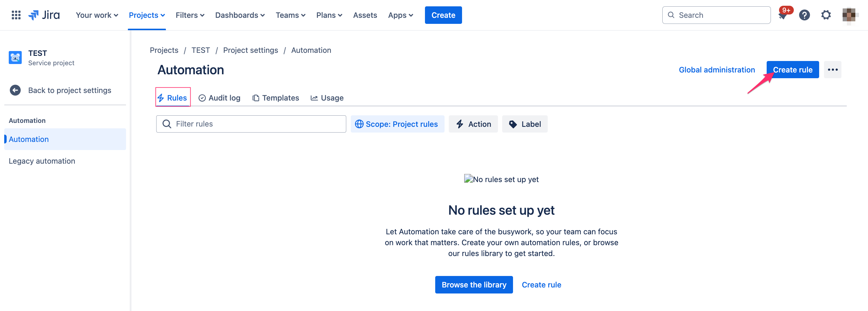Screen dimensions: 868x311
Task: Expand the Projects navigation dropdown
Action: click(147, 15)
